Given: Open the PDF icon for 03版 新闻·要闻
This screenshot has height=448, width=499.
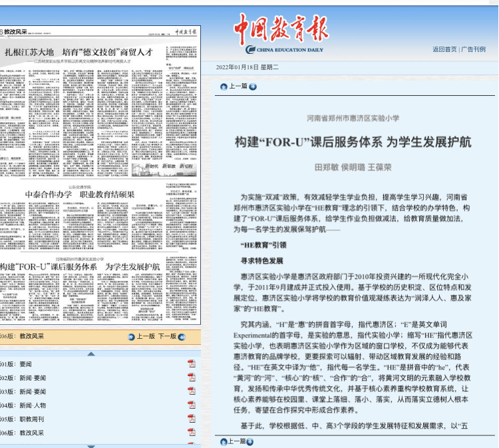Looking at the screenshot, I should tap(191, 391).
